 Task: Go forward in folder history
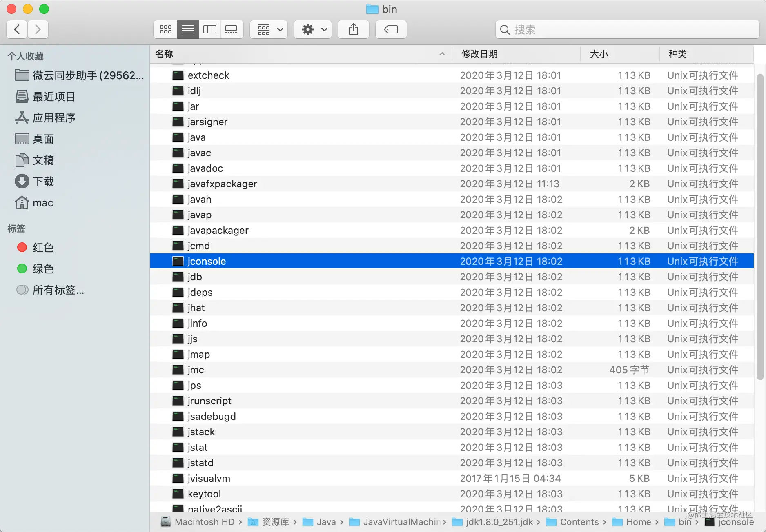coord(38,29)
